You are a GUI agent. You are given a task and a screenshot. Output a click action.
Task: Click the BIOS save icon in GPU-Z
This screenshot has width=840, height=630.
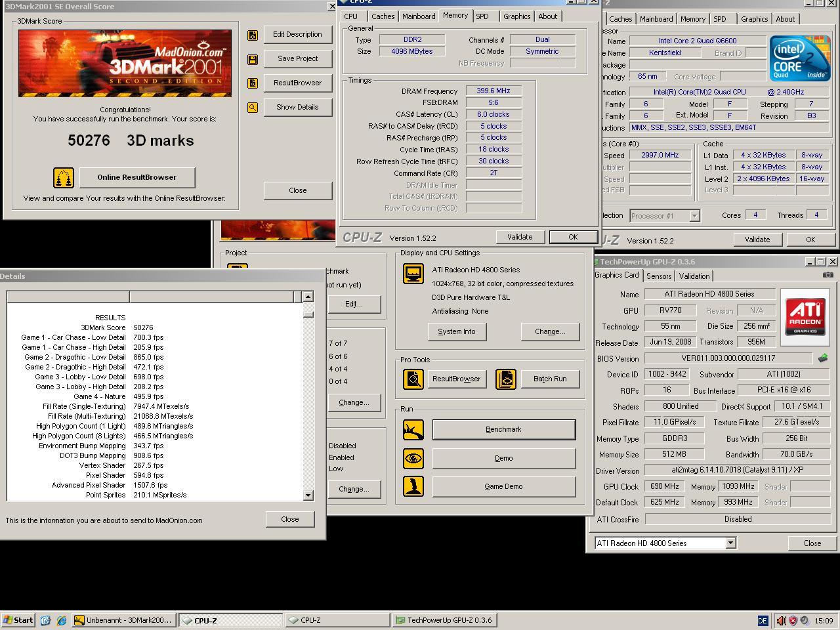822,358
